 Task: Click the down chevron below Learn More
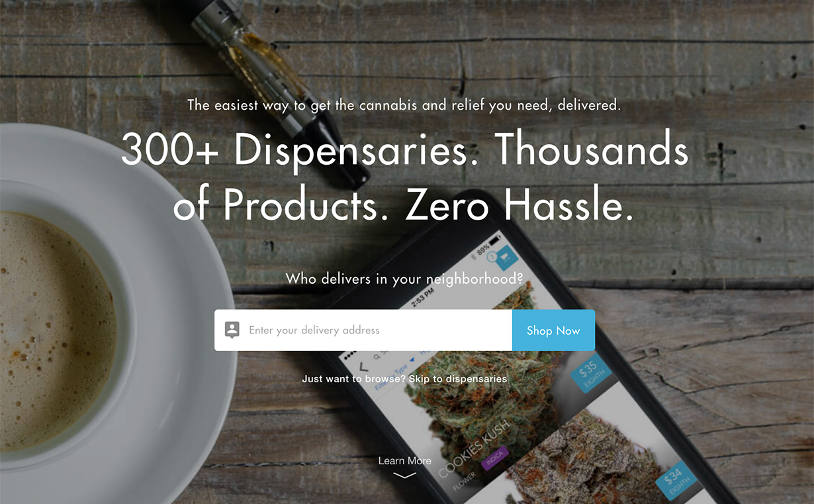tap(404, 475)
